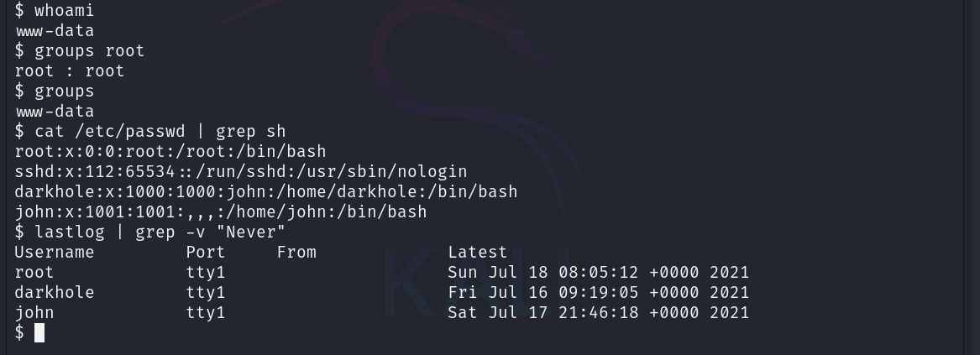The image size is (980, 355).
Task: Click darkhole username in lastlog output
Action: 55,293
